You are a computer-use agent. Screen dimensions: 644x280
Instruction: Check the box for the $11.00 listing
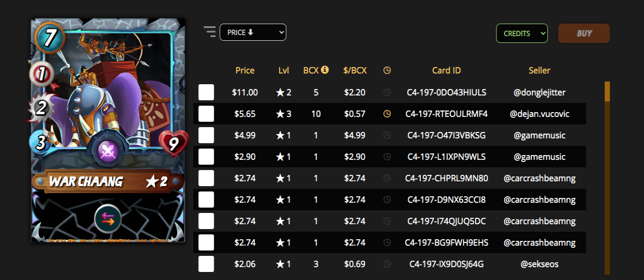coord(206,92)
